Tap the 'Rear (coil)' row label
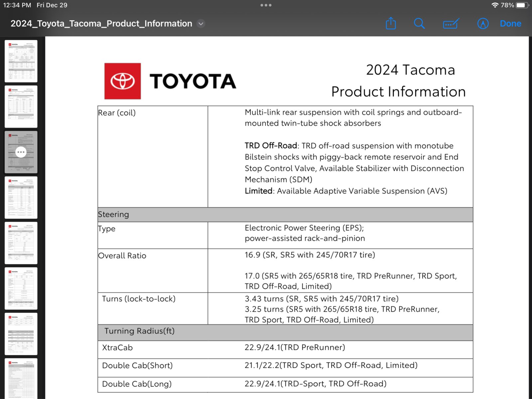 (x=117, y=113)
